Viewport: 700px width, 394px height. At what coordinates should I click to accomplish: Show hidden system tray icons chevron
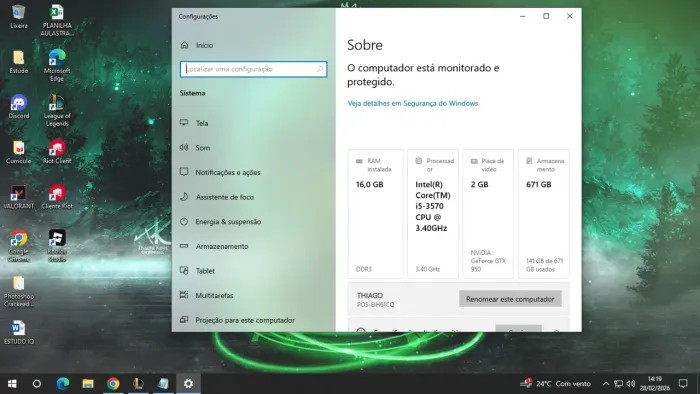tap(606, 384)
